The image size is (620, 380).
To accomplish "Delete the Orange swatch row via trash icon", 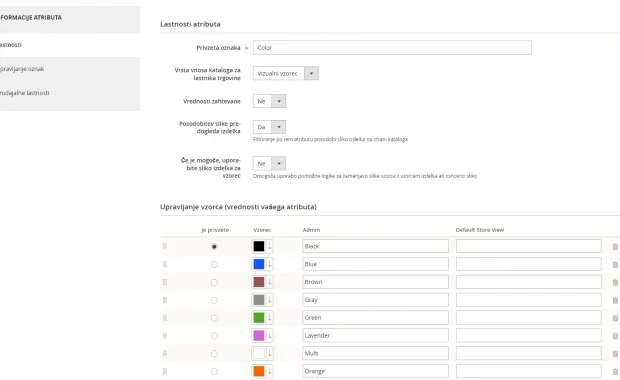I will 615,372.
